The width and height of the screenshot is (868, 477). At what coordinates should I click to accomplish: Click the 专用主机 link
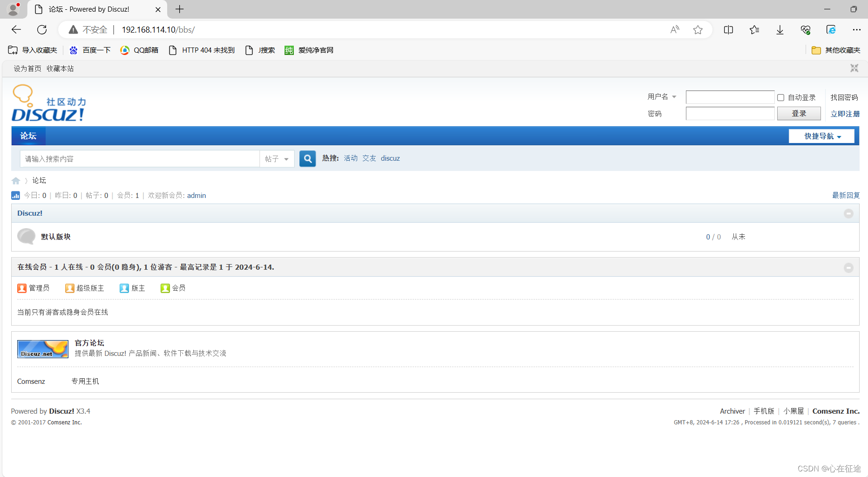click(85, 382)
